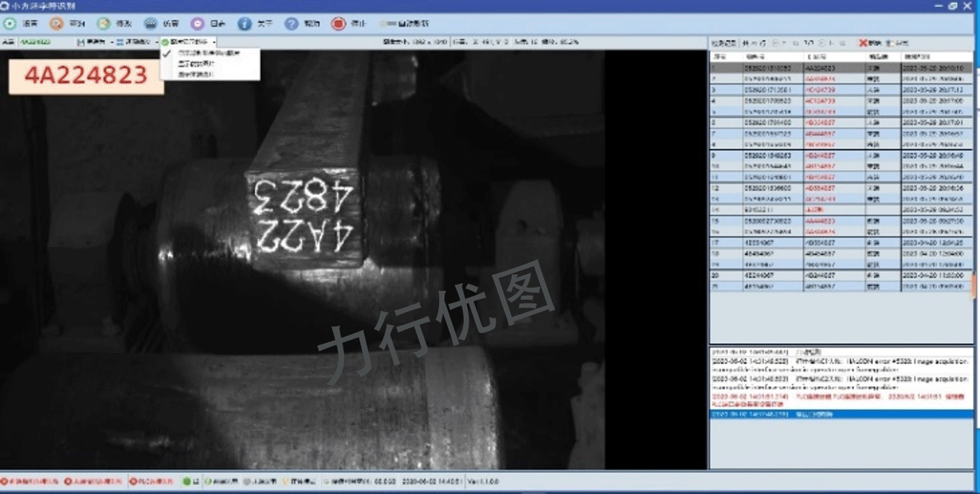The width and height of the screenshot is (980, 494).
Task: Click the orange scrollbar handle beside the records table
Action: coord(974,285)
